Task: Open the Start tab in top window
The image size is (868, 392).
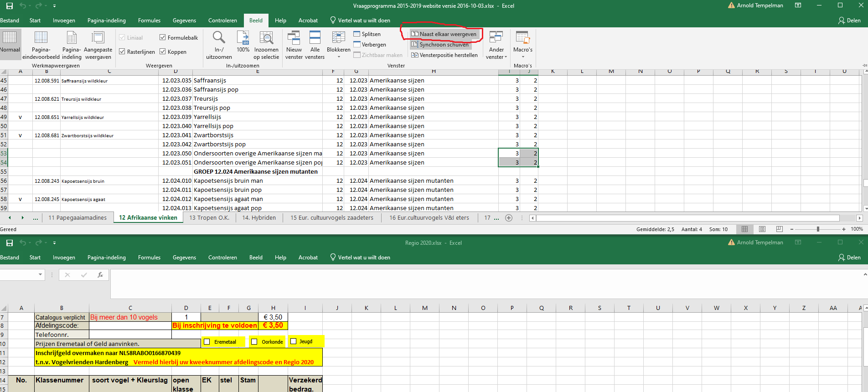Action: 35,21
